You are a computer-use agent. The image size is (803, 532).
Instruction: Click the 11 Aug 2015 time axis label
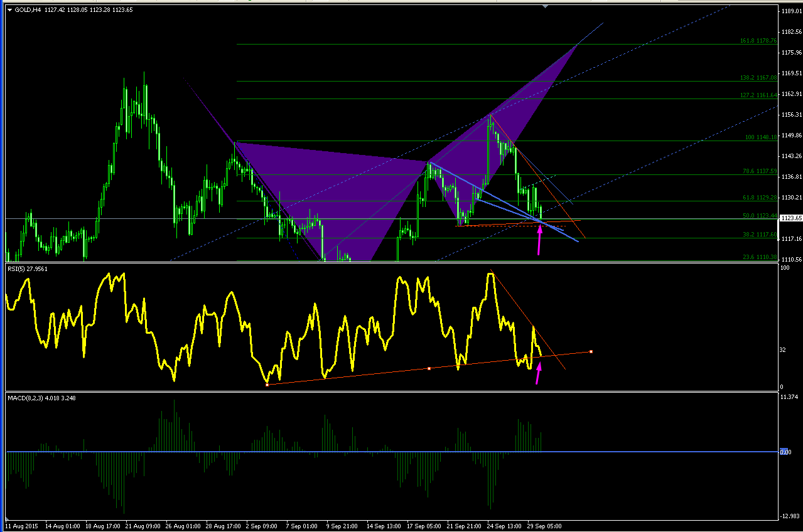coord(21,526)
